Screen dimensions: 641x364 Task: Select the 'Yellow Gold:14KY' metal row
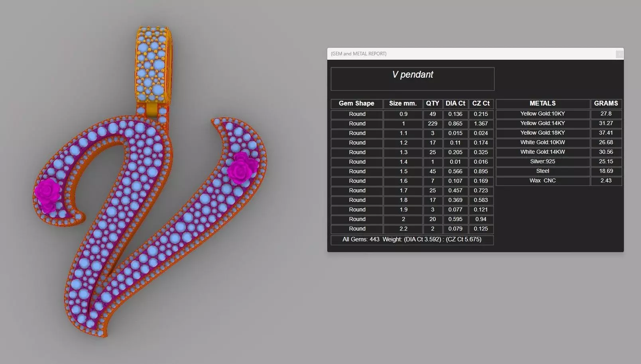point(543,123)
